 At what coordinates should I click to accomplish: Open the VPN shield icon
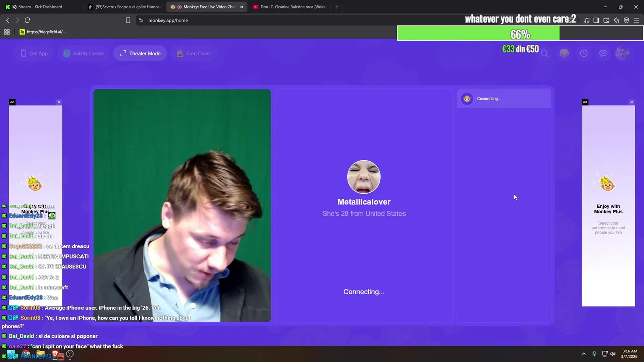(x=626, y=20)
